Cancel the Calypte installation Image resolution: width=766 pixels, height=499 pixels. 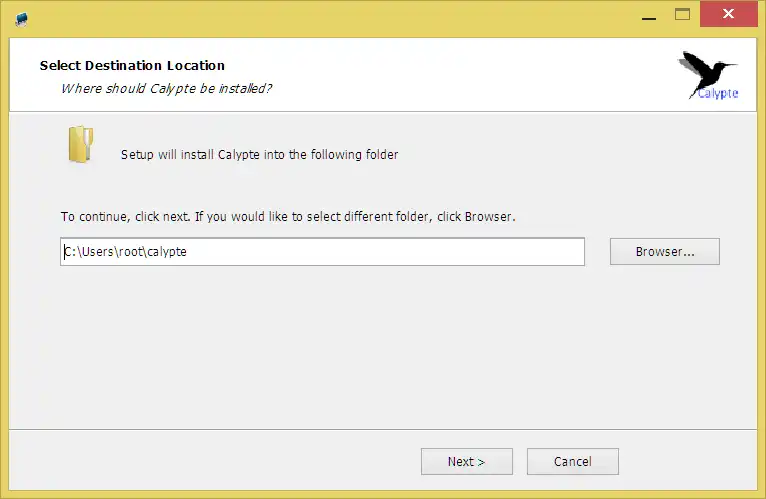pos(572,461)
